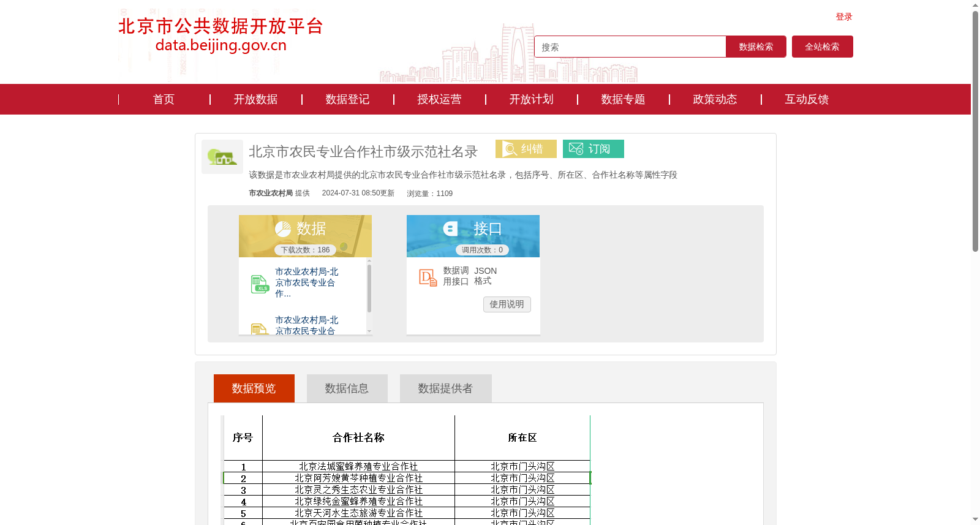This screenshot has height=525, width=980.
Task: Open 开放计划 navigation item
Action: click(531, 99)
